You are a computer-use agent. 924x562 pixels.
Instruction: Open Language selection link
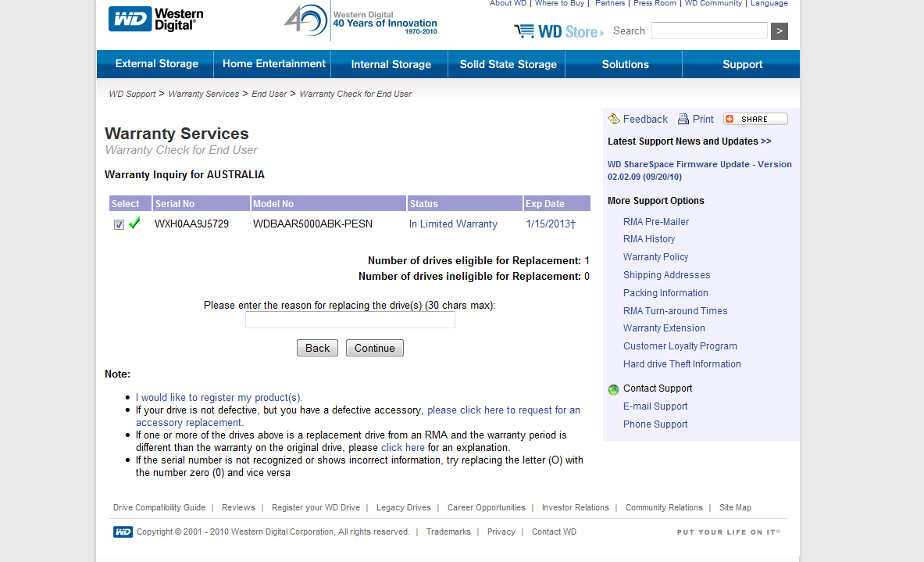point(769,3)
